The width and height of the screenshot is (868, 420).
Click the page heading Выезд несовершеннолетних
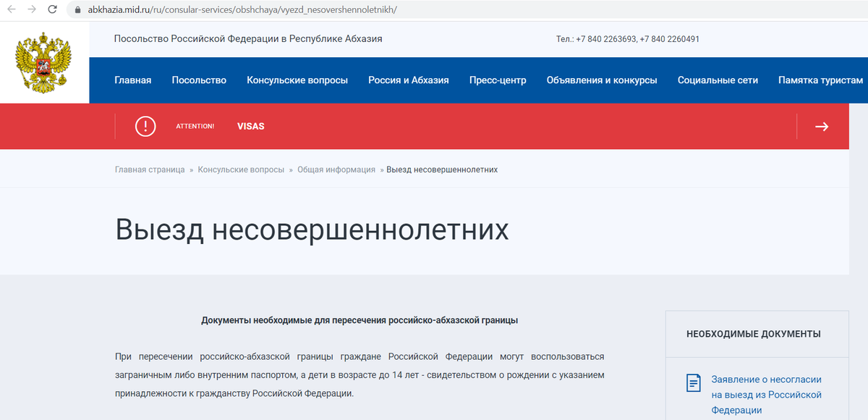(x=312, y=229)
